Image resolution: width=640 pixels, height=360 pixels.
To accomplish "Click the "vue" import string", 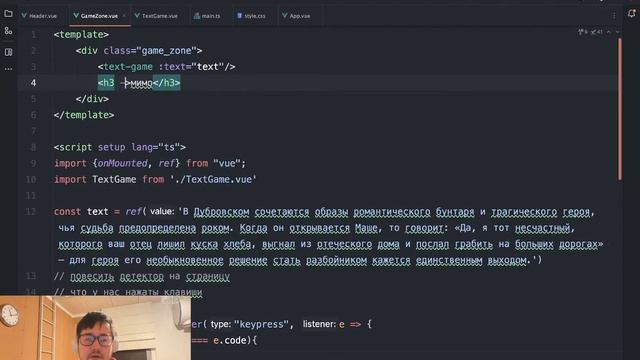I will tap(227, 163).
